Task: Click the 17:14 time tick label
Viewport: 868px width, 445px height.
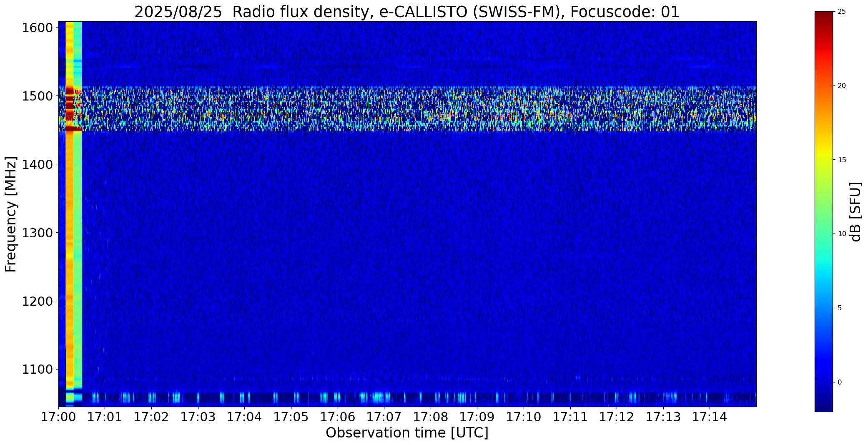Action: click(x=710, y=417)
